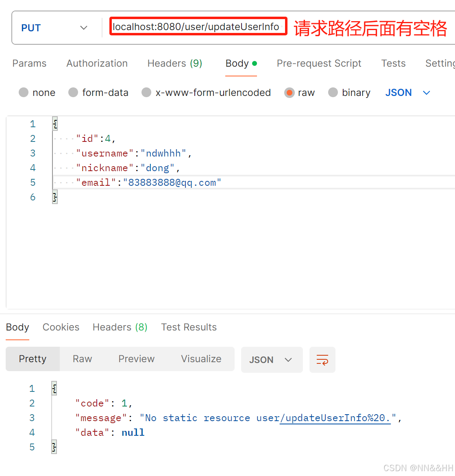The height and width of the screenshot is (476, 455).
Task: Click the "id":4 line in request body
Action: click(96, 139)
